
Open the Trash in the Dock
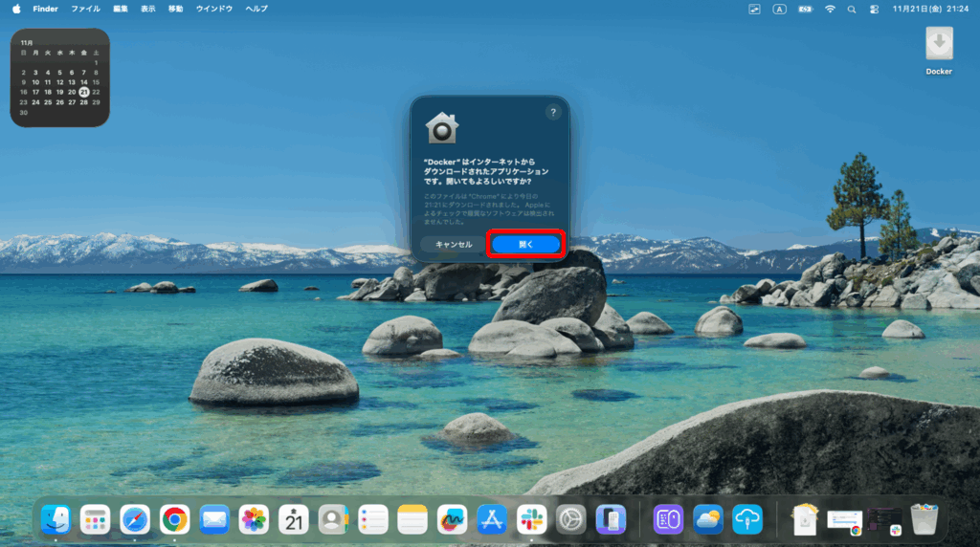click(924, 519)
